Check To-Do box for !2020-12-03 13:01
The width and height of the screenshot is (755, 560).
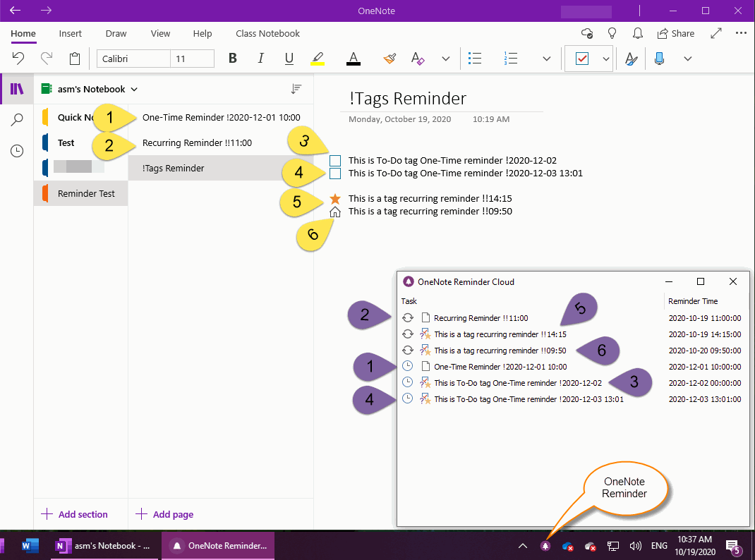pos(335,174)
